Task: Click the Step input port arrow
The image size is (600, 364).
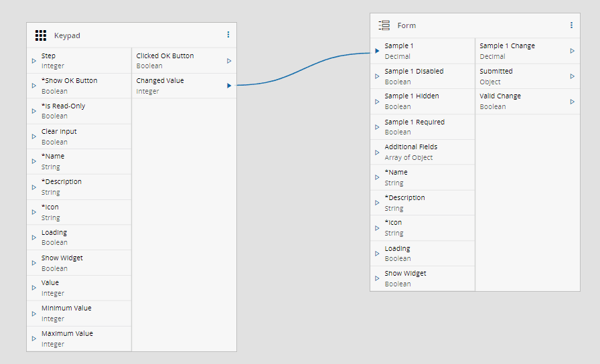Action: (x=33, y=61)
